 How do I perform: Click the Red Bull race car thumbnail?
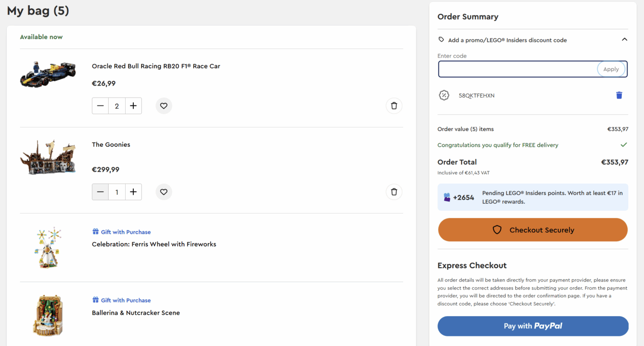(x=47, y=75)
